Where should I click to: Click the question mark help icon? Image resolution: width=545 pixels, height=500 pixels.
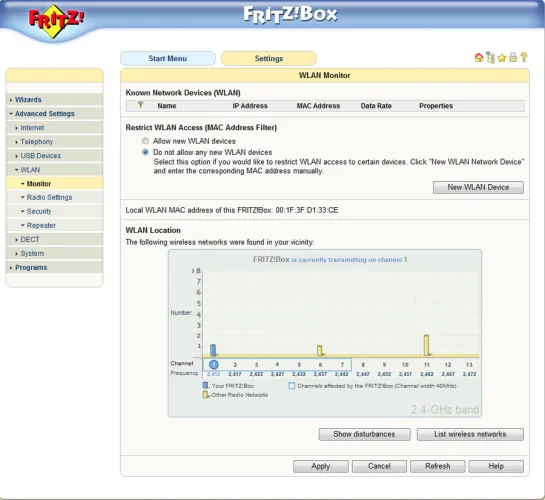pos(524,57)
